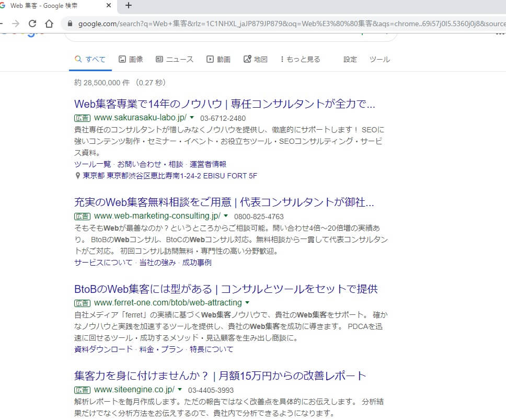Expand the ferret-one.com ad dropdown arrow
506x420 pixels.
(247, 303)
